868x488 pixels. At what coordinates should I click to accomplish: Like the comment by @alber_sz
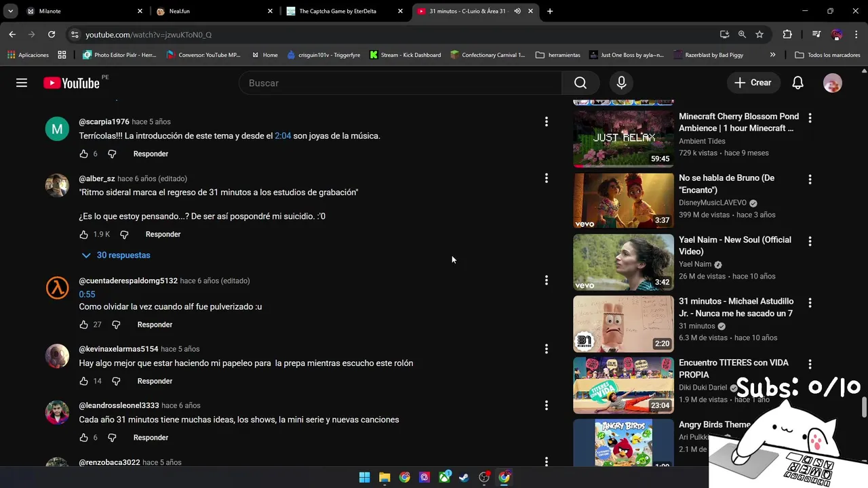tap(84, 235)
